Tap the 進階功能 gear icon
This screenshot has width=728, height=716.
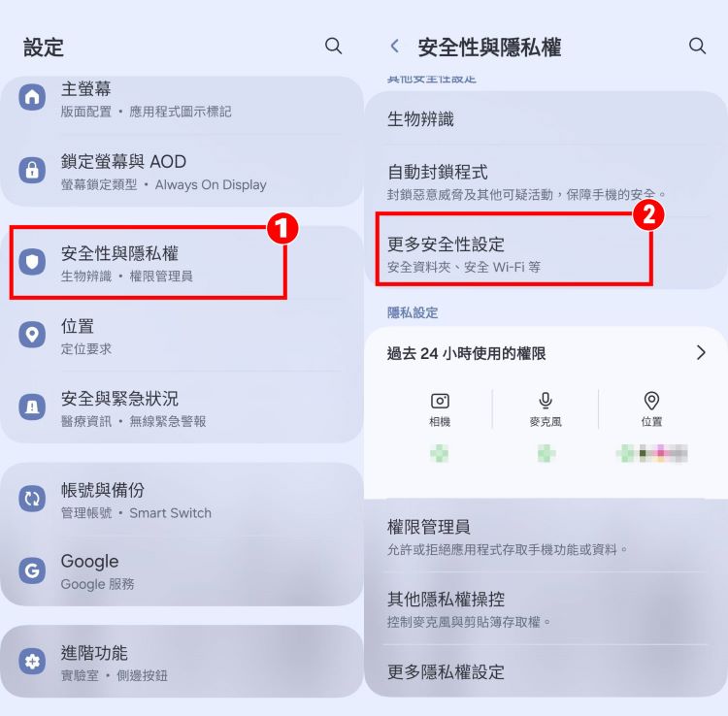(32, 662)
